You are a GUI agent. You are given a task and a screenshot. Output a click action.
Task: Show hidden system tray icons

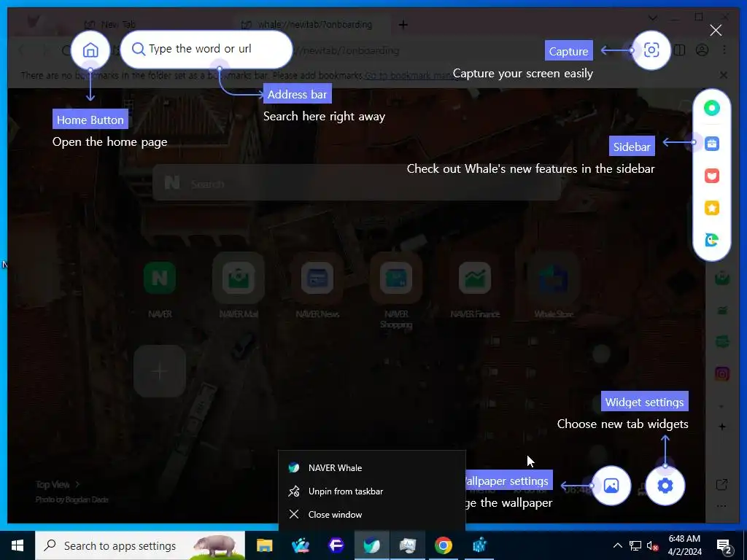[x=617, y=545]
